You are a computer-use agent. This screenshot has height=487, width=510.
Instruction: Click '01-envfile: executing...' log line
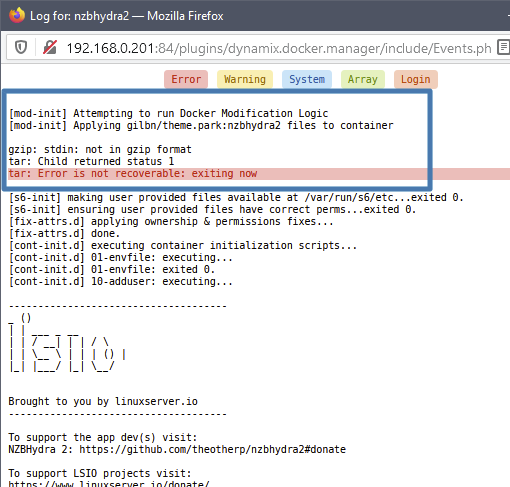(x=121, y=257)
